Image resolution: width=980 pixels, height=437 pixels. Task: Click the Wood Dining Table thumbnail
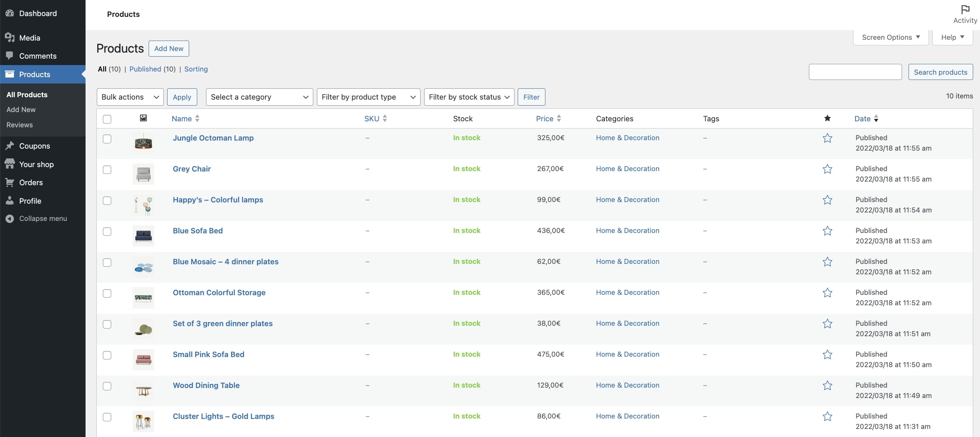[143, 390]
